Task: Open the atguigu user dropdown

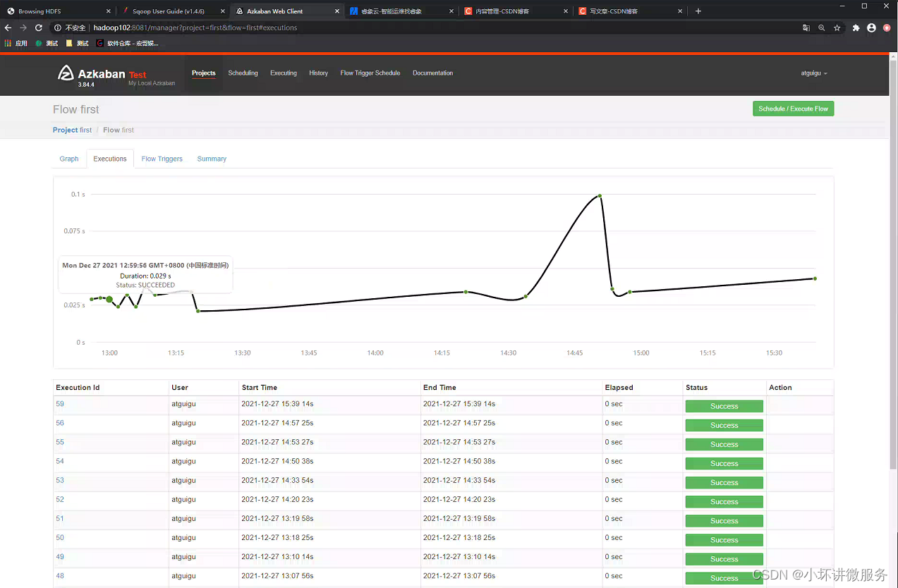Action: pos(814,73)
